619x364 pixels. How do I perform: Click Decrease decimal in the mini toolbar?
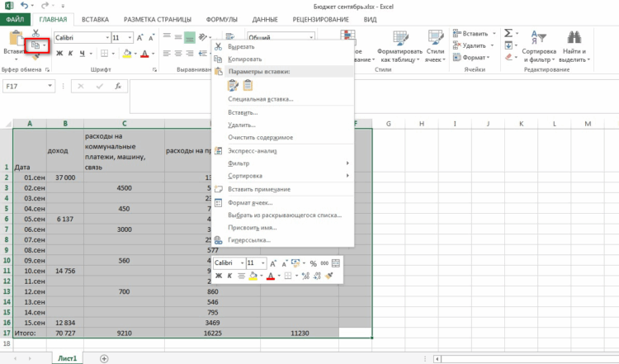[317, 276]
